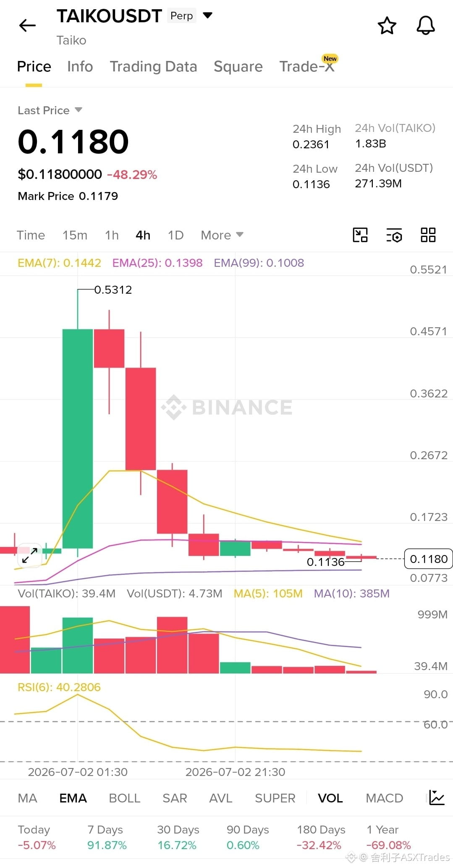The width and height of the screenshot is (453, 868).
Task: Select the 4h timeframe
Action: 143,235
